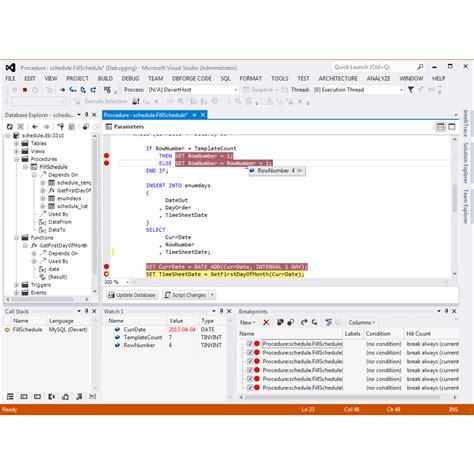
Task: Click the full view icon at Parameters bar end
Action: [452, 127]
